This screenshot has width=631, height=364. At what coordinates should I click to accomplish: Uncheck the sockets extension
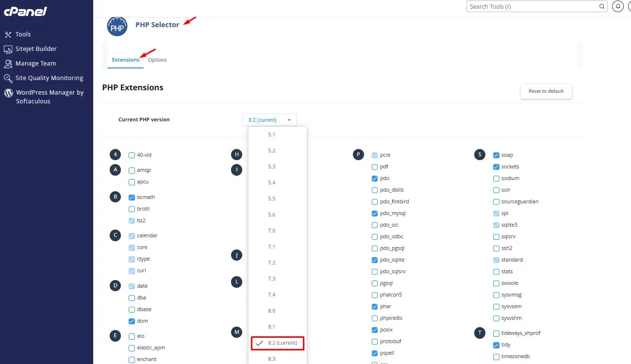click(496, 167)
